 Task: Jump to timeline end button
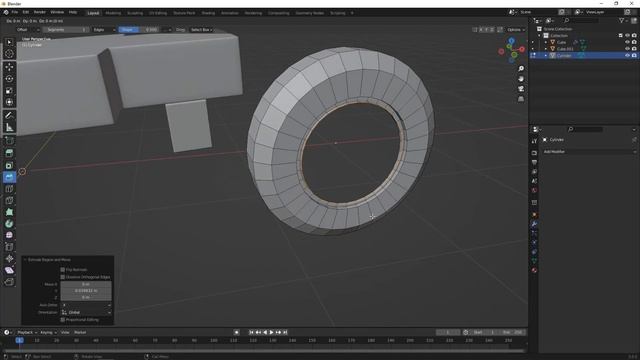point(285,332)
